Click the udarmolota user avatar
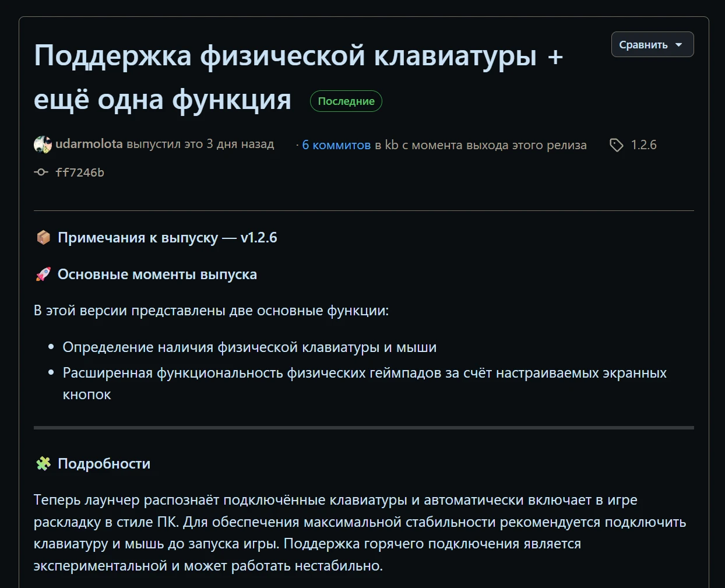The width and height of the screenshot is (725, 588). click(x=43, y=145)
